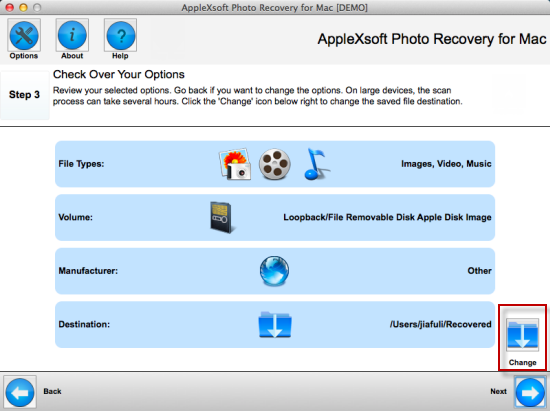Open the Options wrench icon
This screenshot has height=411, width=550.
[24, 35]
